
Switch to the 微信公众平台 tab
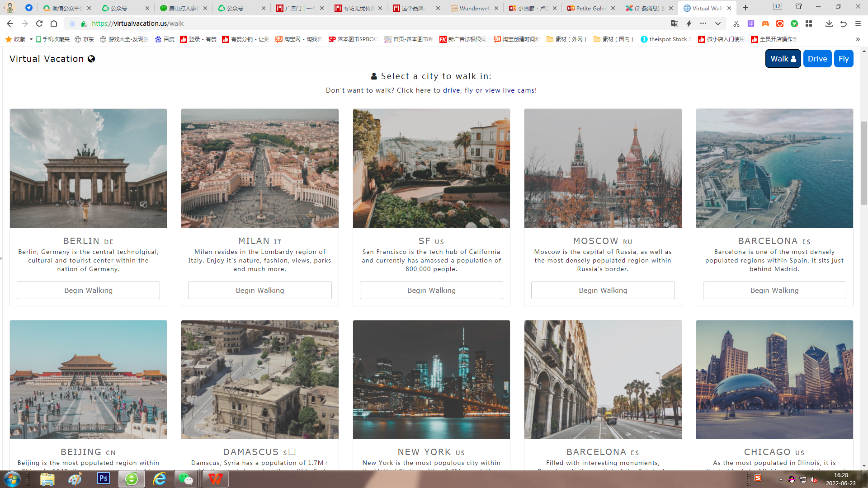tap(67, 8)
